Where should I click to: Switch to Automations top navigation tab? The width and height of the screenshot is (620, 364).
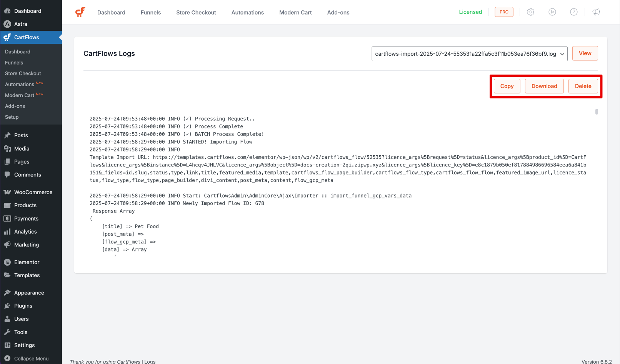[x=248, y=12]
